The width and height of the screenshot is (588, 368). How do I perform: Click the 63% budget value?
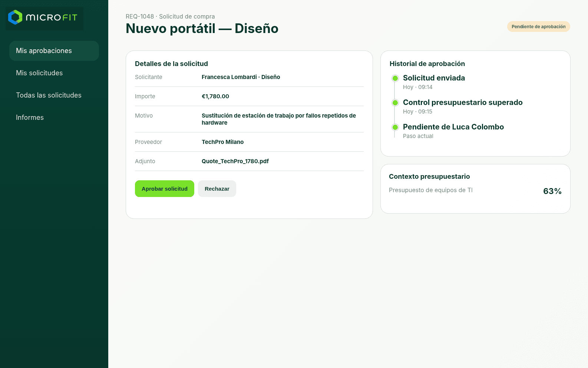coord(552,191)
